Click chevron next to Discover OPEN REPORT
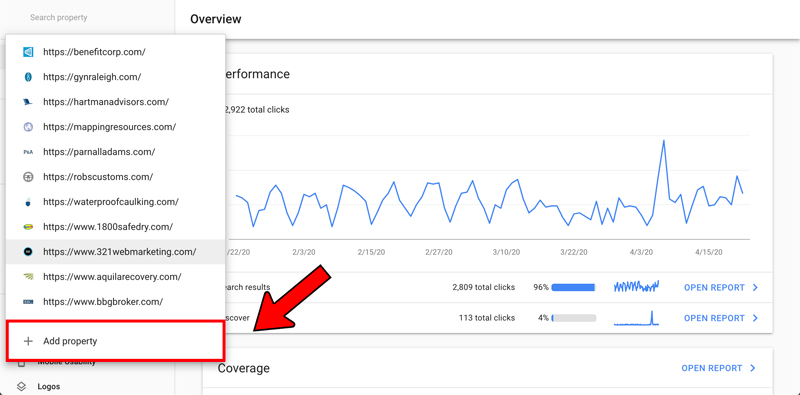 755,318
